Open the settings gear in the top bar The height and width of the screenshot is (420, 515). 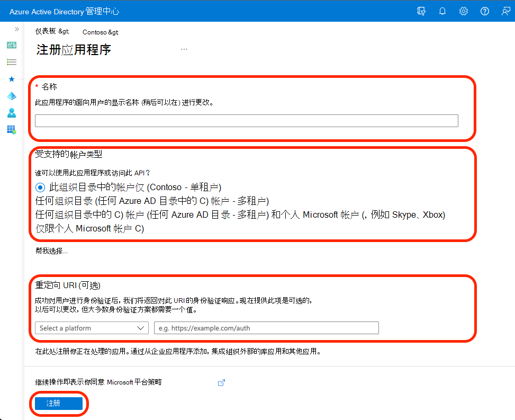tap(464, 11)
